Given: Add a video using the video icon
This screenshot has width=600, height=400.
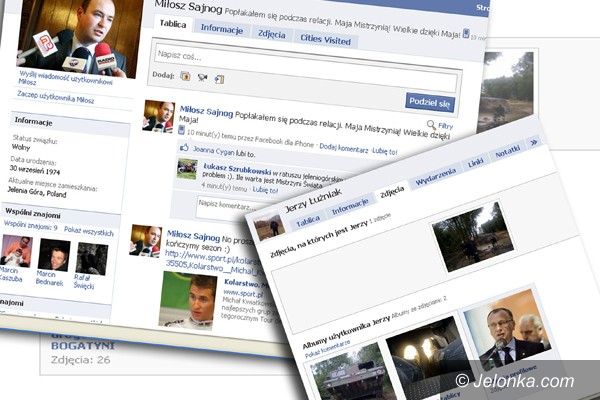Looking at the screenshot, I should pyautogui.click(x=202, y=78).
